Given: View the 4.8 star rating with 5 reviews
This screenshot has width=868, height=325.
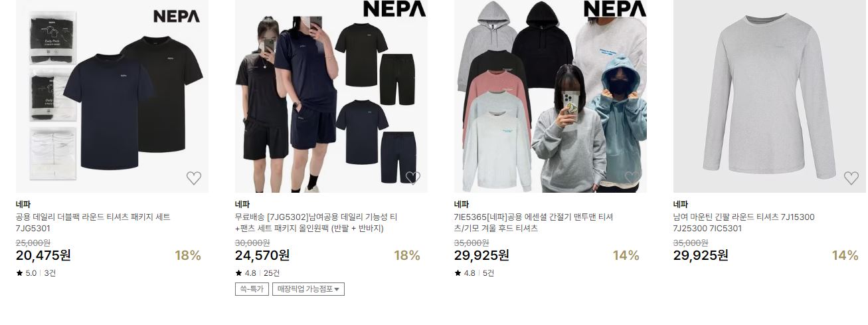Looking at the screenshot, I should click(474, 273).
